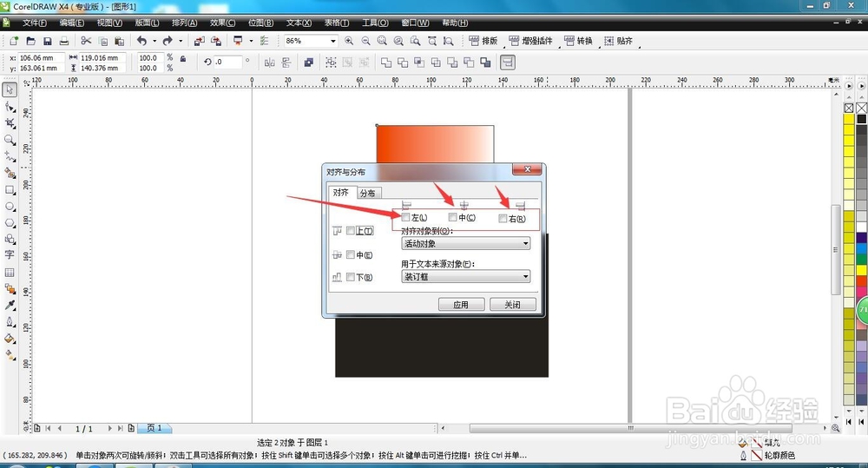This screenshot has width=868, height=468.
Task: Check the 左(L) align left checkbox
Action: 405,218
